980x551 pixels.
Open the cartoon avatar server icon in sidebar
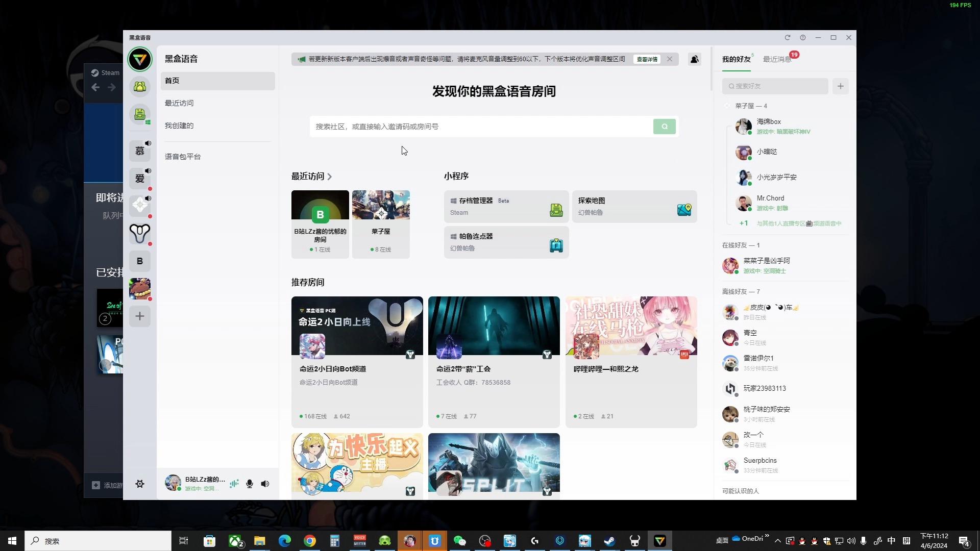point(139,289)
